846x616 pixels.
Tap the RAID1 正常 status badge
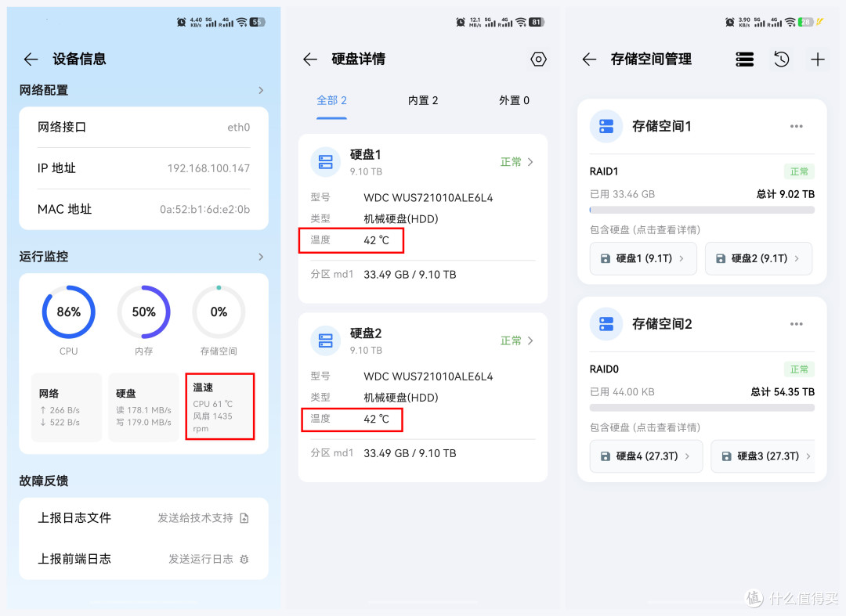coord(799,172)
